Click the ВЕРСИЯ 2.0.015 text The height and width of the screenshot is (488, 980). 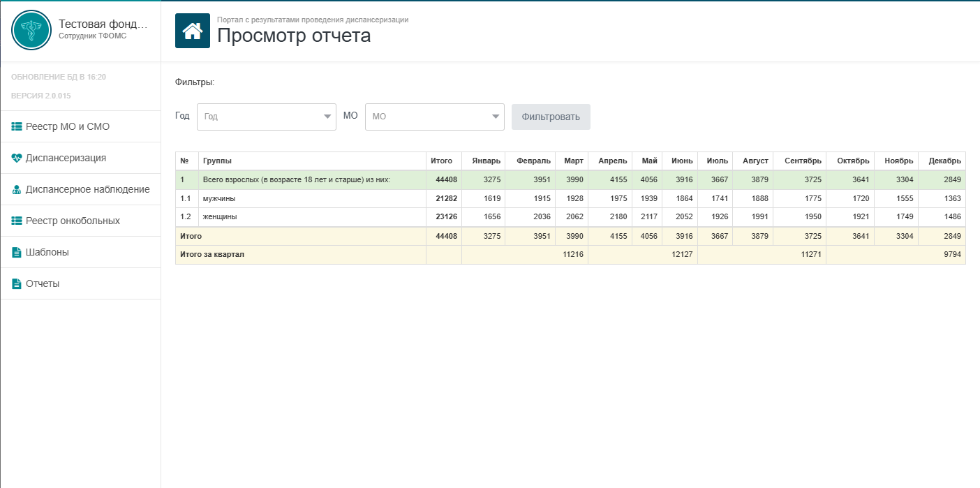[x=41, y=96]
